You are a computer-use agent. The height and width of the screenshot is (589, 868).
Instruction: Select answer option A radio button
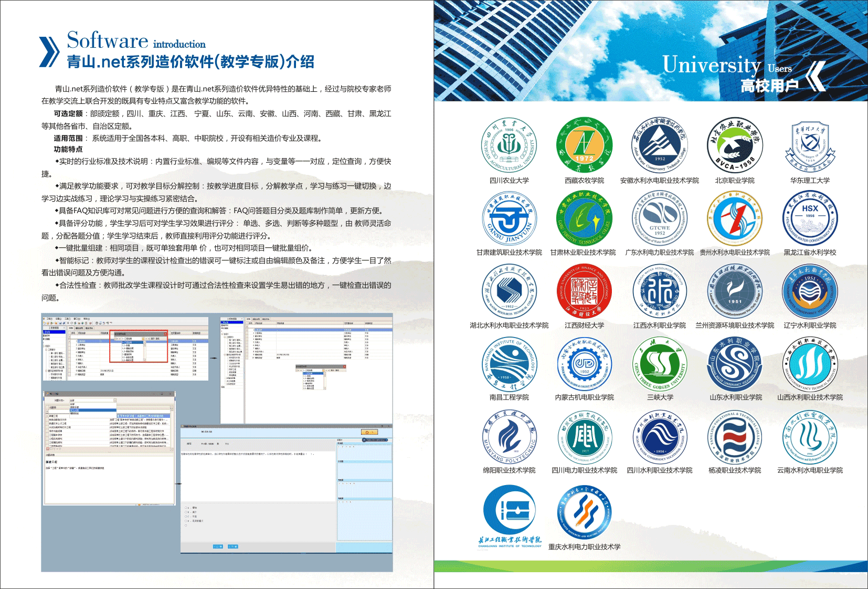click(186, 508)
